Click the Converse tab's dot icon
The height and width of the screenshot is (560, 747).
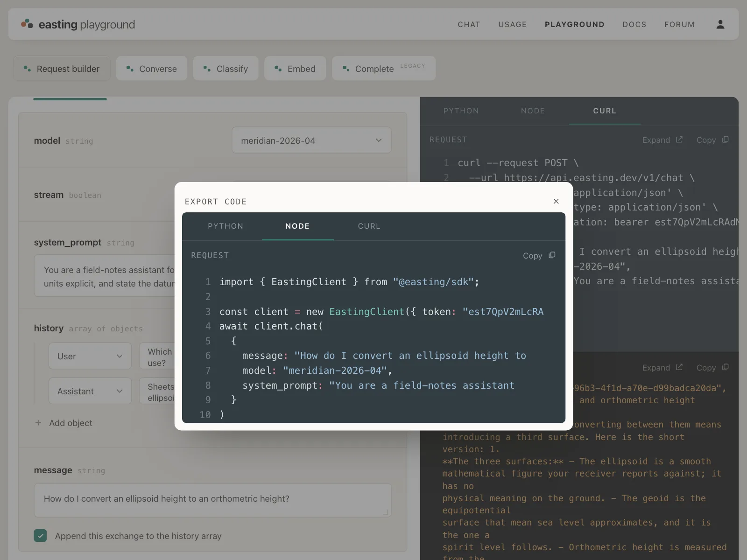(130, 69)
